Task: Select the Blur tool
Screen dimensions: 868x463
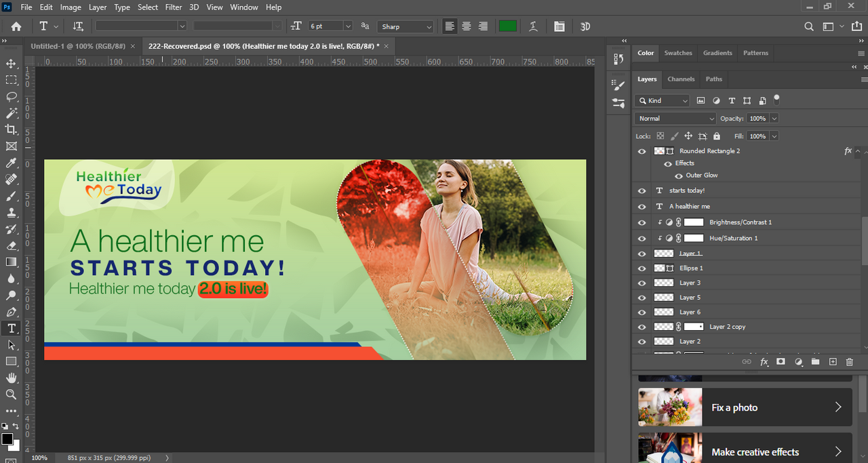Action: pos(12,279)
